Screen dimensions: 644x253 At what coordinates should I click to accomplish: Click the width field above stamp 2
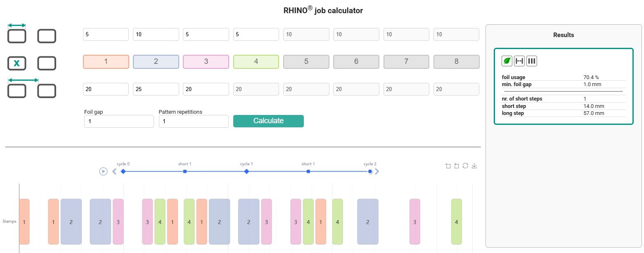coord(156,35)
